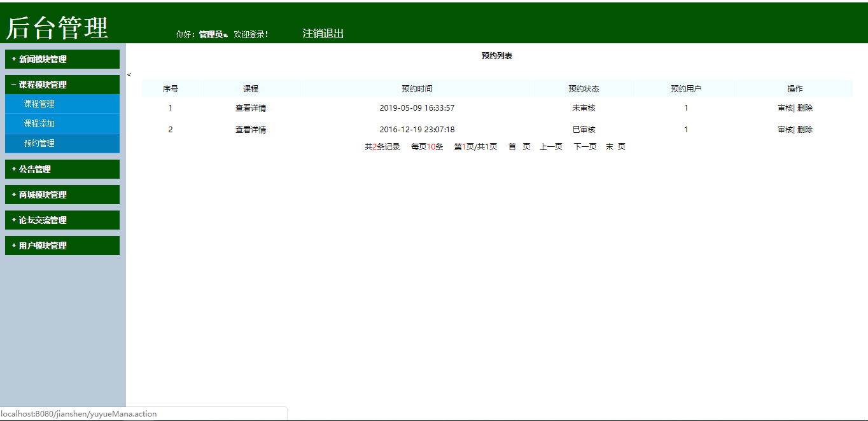Click the 课程 column header
868x421 pixels.
pyautogui.click(x=251, y=89)
